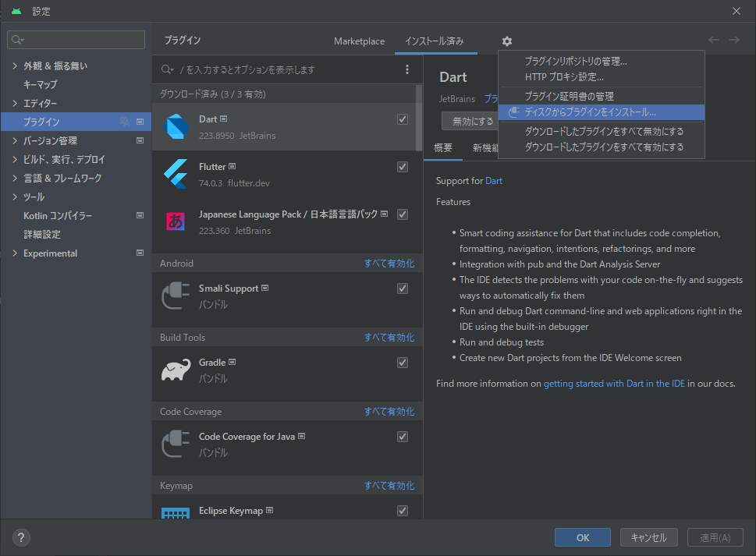Image resolution: width=756 pixels, height=556 pixels.
Task: Select the インストール済み tab
Action: tap(435, 41)
